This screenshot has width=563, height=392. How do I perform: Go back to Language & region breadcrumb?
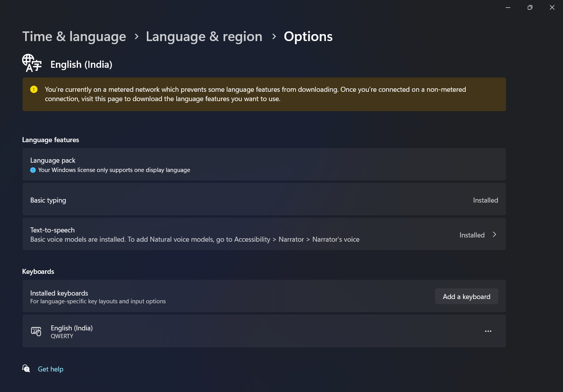point(204,36)
